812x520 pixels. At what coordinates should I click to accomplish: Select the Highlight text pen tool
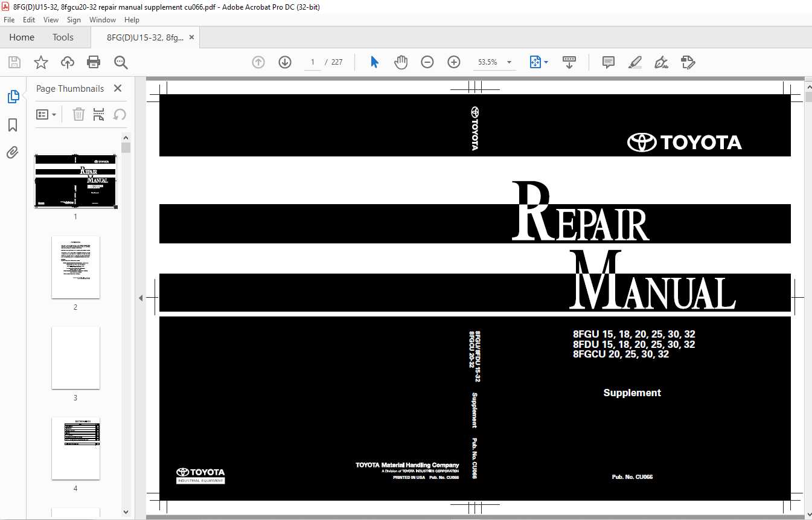(x=635, y=62)
